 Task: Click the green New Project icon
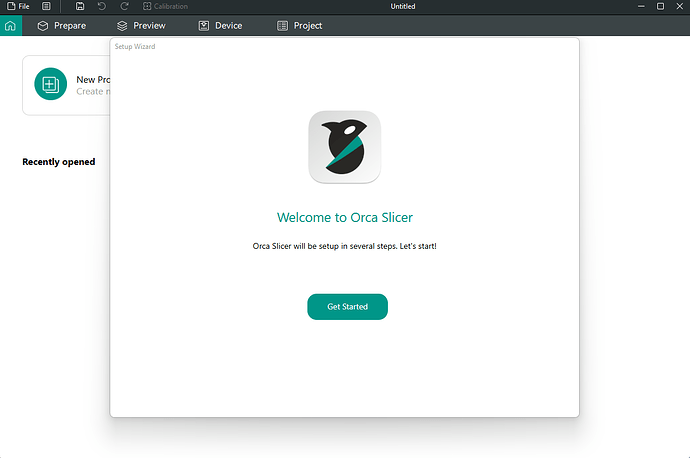(50, 84)
